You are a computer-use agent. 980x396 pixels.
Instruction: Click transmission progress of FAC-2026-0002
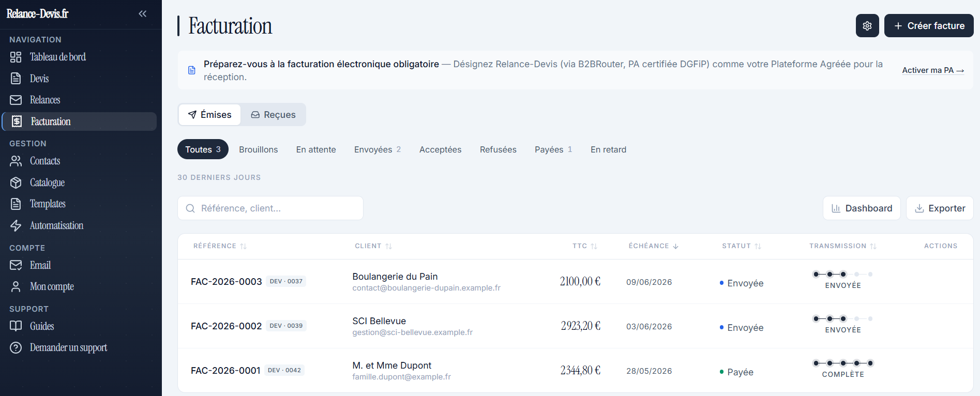843,324
